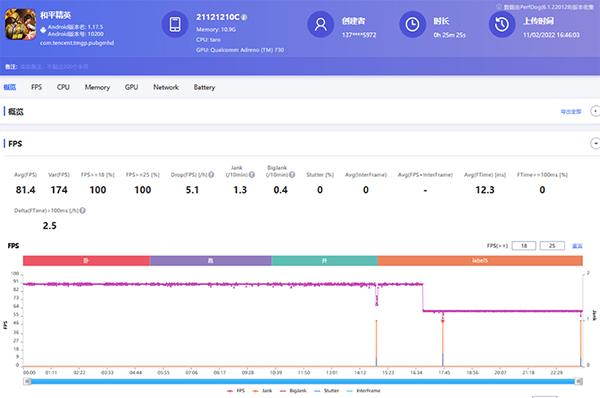Click the help icon beside Drop(FPS)
Viewport: 600px width, 398px height.
pyautogui.click(x=211, y=175)
